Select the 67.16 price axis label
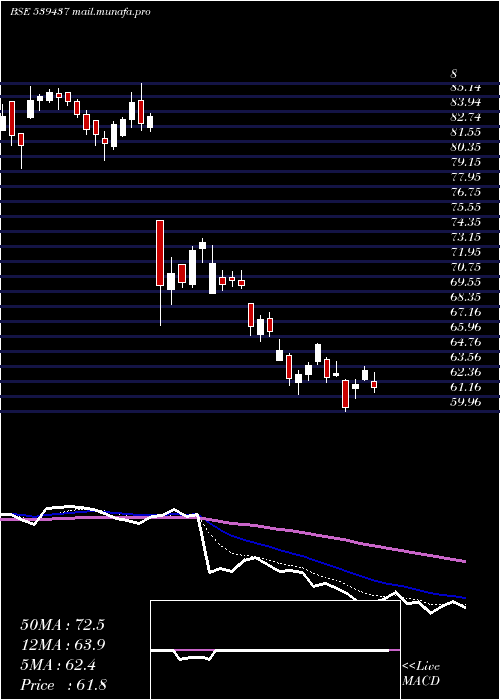This screenshot has height=700, width=500. [466, 312]
